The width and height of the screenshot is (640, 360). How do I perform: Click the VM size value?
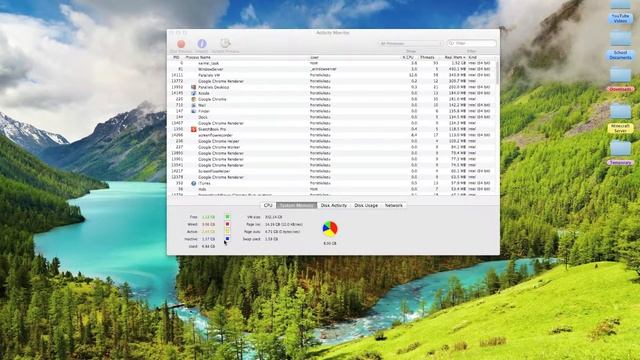coord(273,217)
